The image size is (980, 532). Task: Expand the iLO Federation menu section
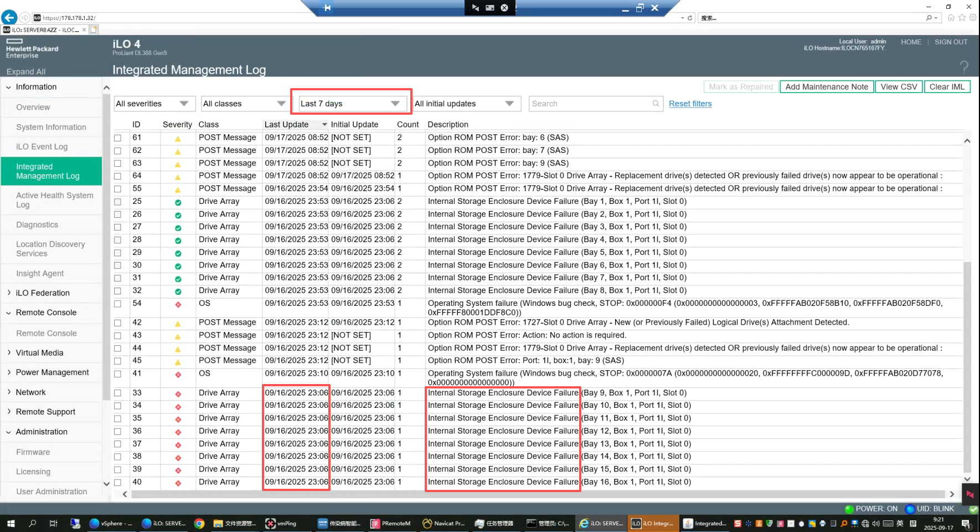pyautogui.click(x=43, y=293)
